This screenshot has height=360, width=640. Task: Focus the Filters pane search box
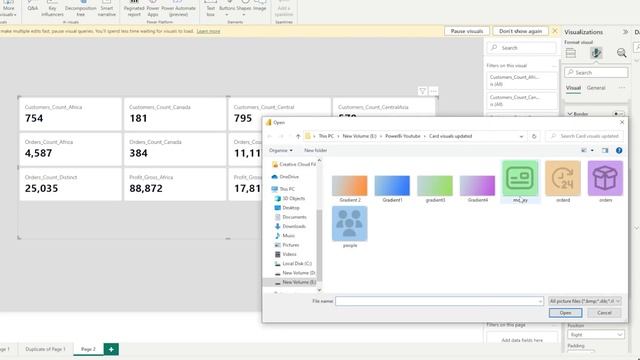(x=522, y=48)
